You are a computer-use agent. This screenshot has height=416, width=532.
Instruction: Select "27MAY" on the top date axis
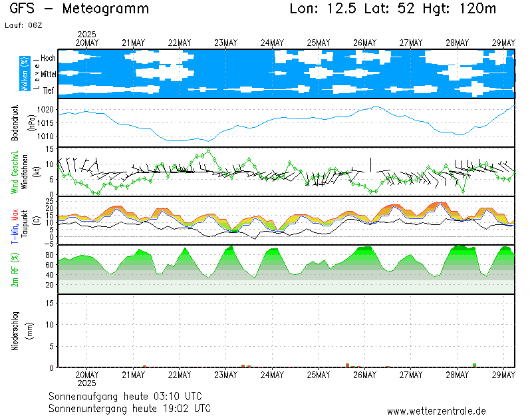[x=411, y=43]
